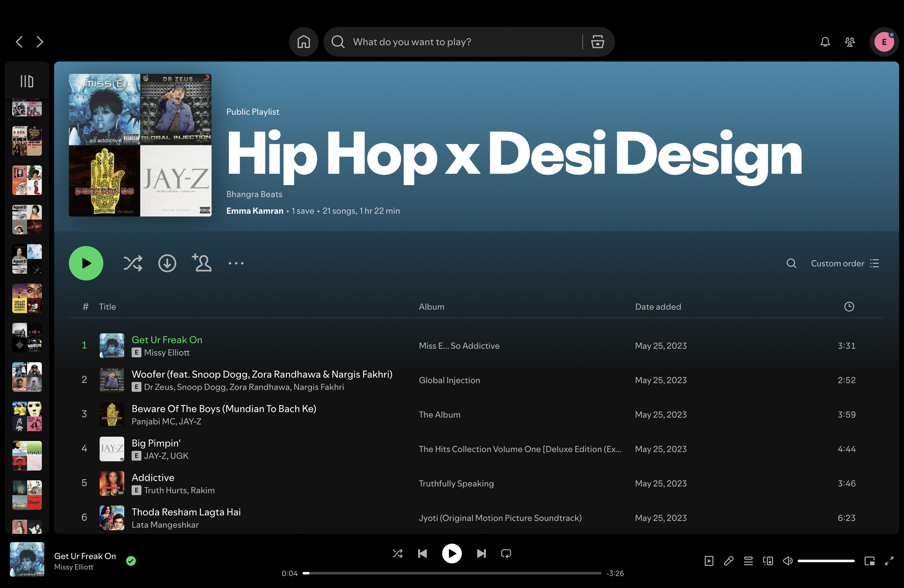Open the Custom order sort menu

point(845,263)
